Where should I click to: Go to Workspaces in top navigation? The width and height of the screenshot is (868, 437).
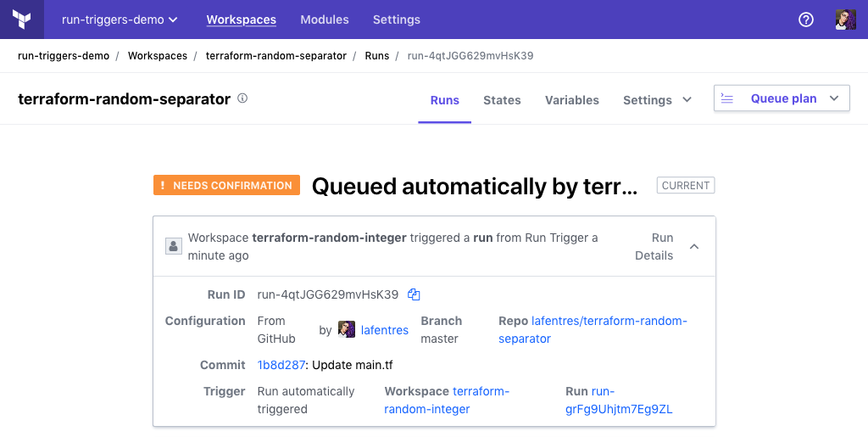point(242,20)
